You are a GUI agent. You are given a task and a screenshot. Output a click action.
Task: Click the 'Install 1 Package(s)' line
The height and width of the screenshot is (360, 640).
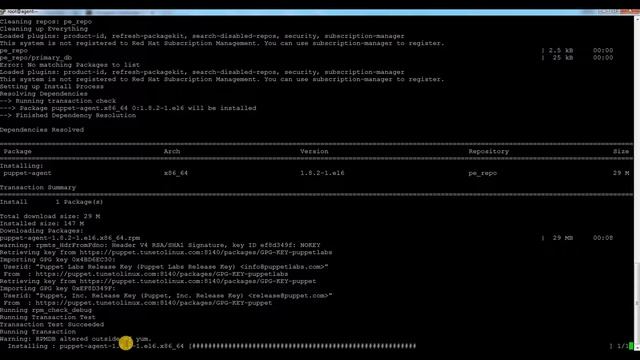pos(51,202)
